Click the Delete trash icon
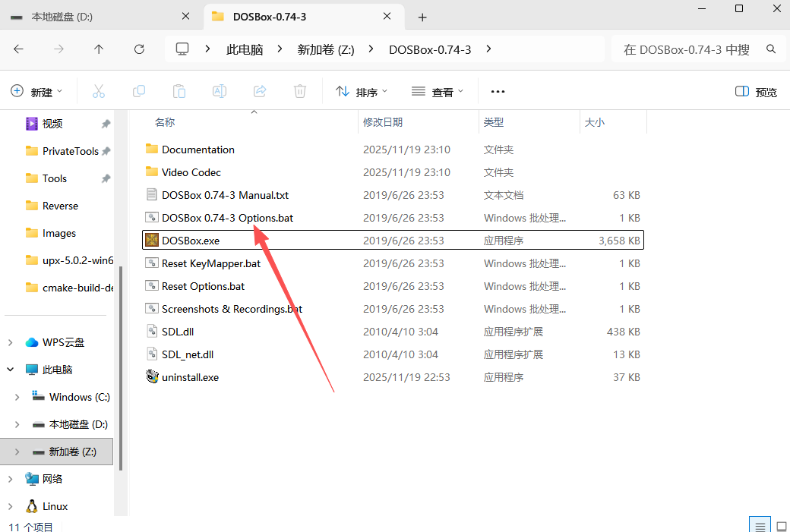The height and width of the screenshot is (532, 790). (x=300, y=91)
